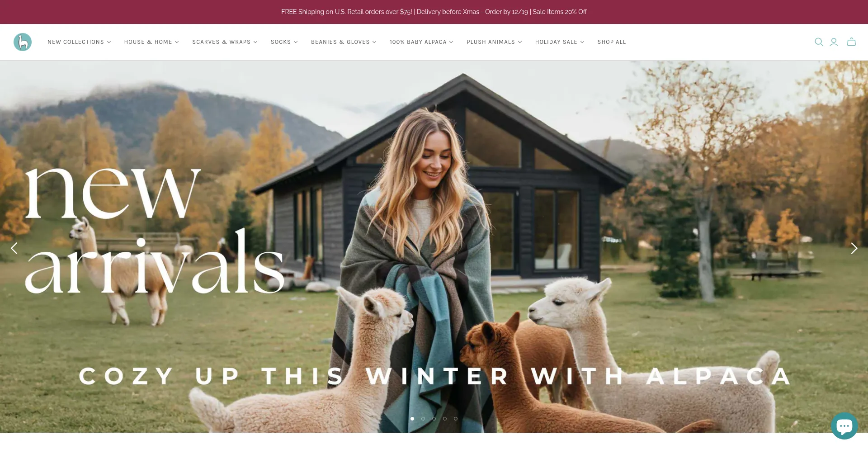
Task: Open the 100% Baby Alpaca menu
Action: [421, 42]
